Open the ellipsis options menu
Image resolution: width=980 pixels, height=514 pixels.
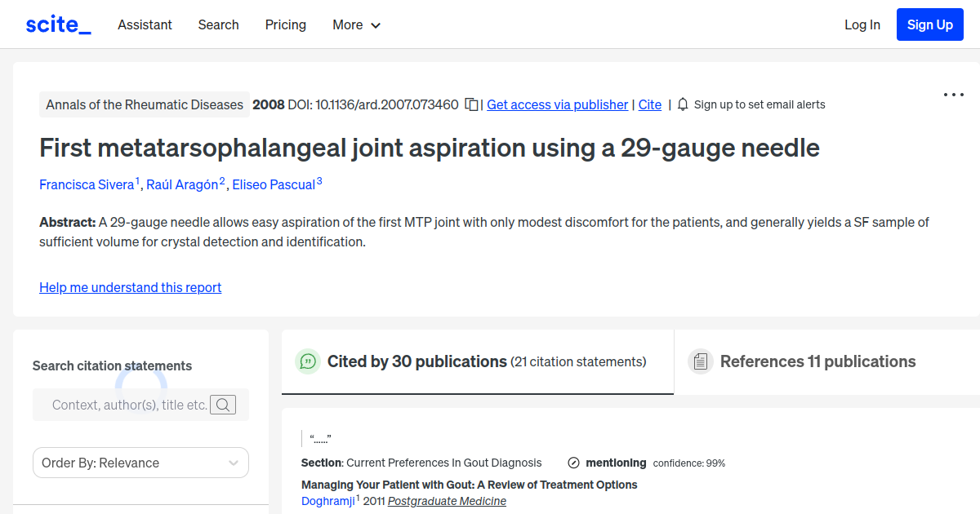click(953, 95)
